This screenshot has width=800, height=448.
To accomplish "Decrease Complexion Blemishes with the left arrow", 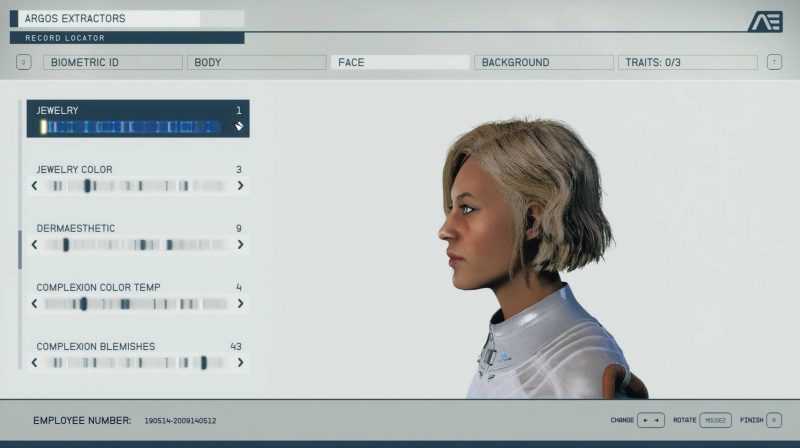I will coord(35,363).
